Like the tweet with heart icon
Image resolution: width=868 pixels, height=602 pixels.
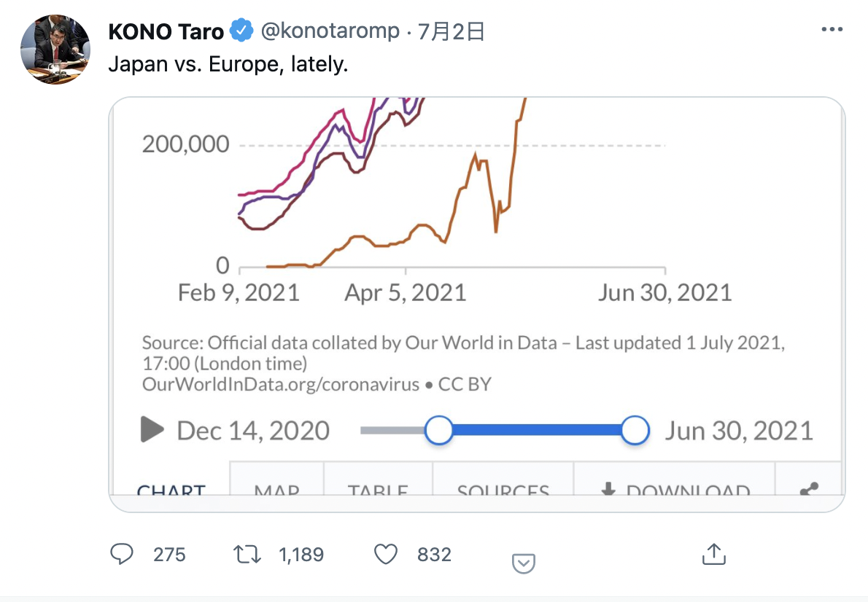[x=386, y=554]
